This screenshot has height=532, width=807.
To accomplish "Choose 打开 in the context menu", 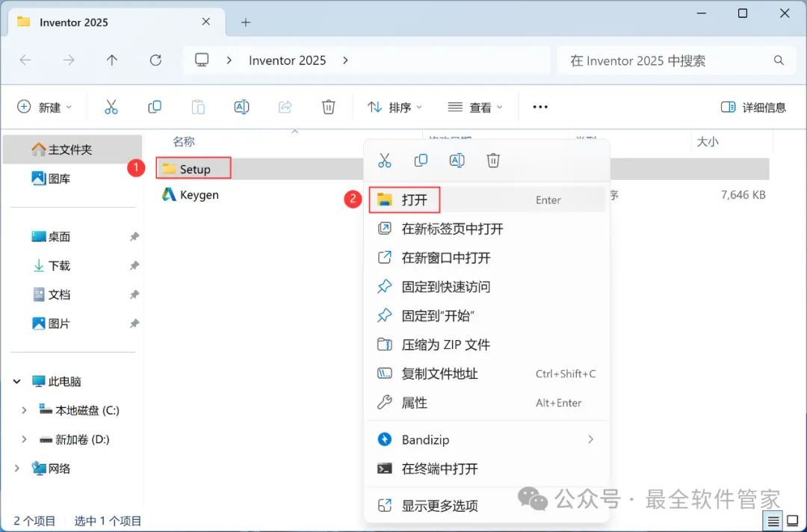I will pos(487,199).
